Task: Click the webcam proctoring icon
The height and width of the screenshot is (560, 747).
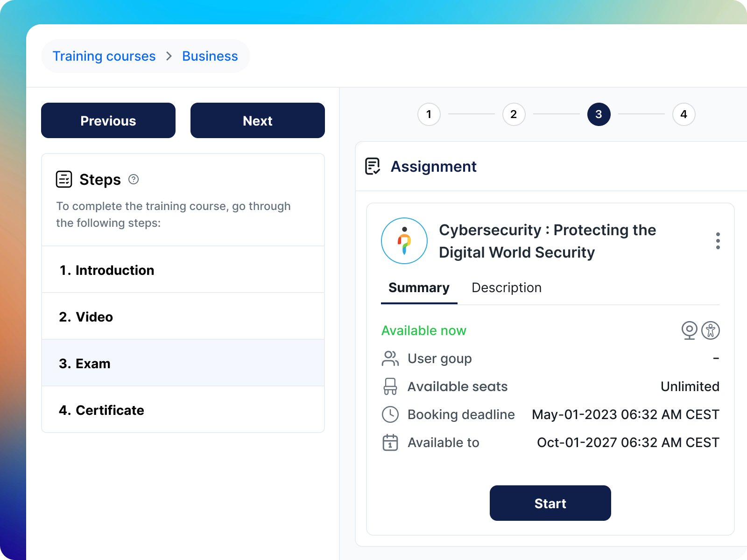Action: pos(689,330)
